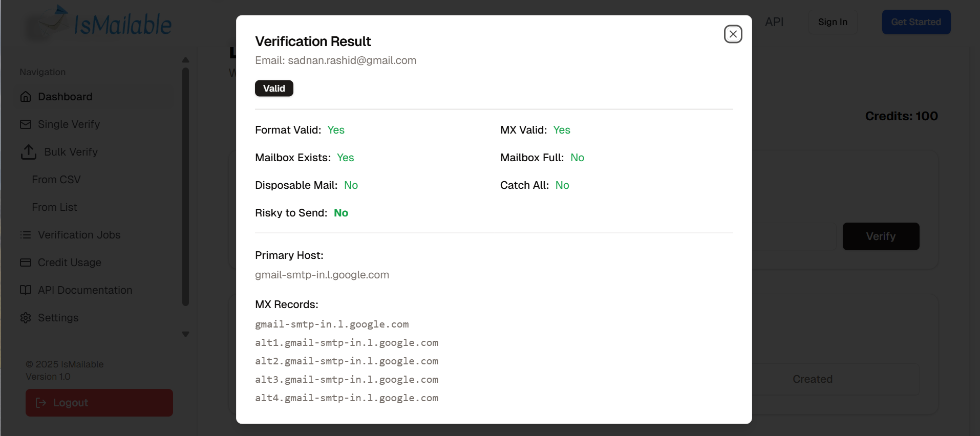Open the API link in header

click(x=774, y=22)
